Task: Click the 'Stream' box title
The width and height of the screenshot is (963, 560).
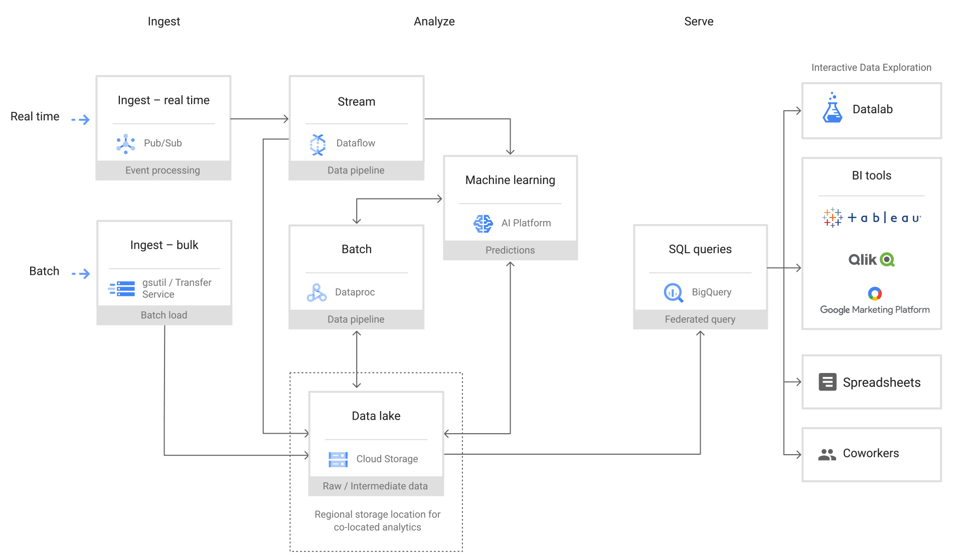Action: point(357,102)
